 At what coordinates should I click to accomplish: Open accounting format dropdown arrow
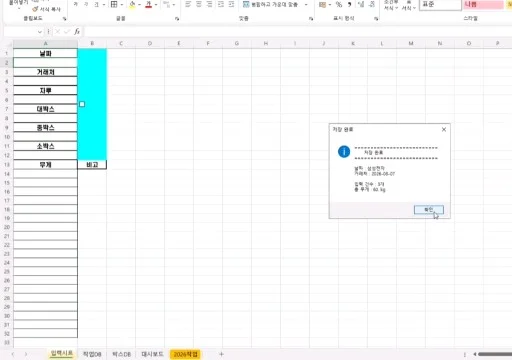tap(330, 5)
